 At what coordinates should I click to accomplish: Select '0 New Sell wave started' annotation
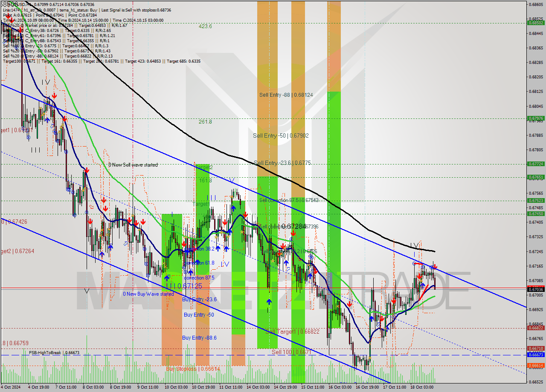coord(133,165)
